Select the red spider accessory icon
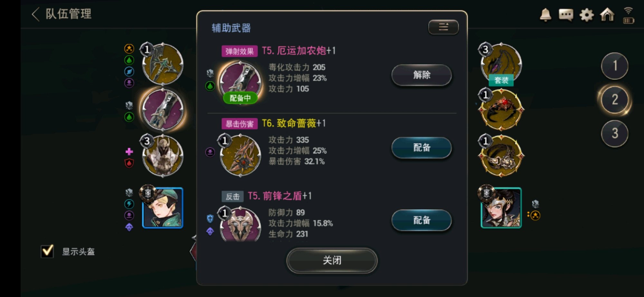Image resolution: width=644 pixels, height=297 pixels. click(501, 110)
